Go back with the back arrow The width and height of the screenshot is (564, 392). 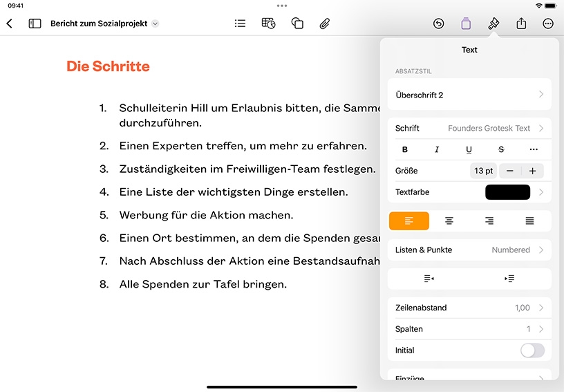pos(10,24)
